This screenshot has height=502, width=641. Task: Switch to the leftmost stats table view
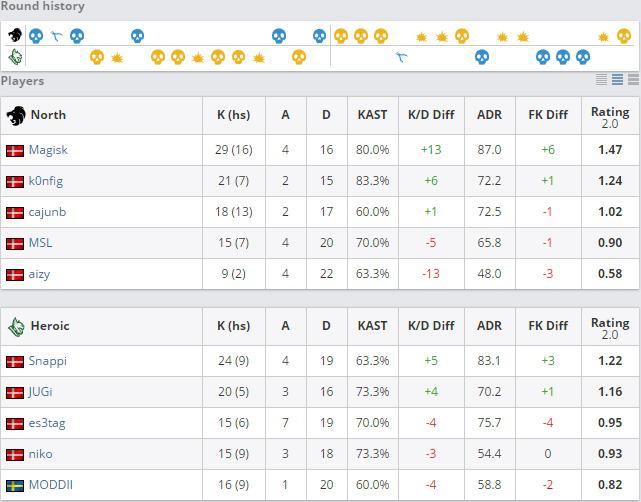(x=602, y=80)
